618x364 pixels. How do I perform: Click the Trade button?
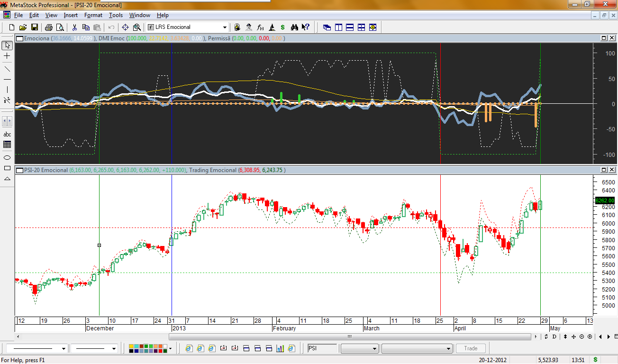pyautogui.click(x=471, y=348)
